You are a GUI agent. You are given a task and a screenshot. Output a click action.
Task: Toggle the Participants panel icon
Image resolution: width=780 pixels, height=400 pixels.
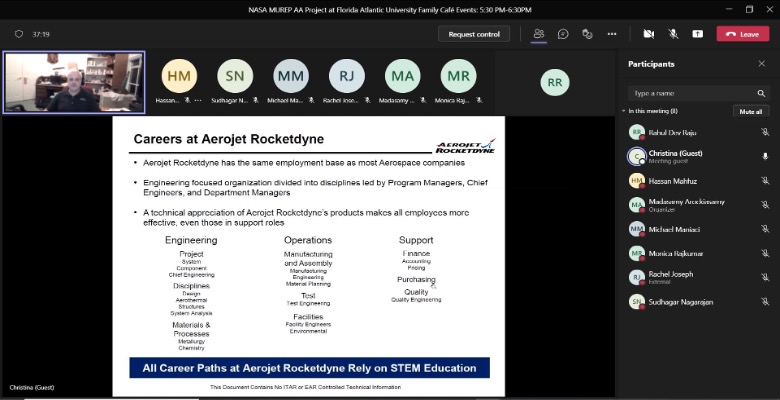539,33
